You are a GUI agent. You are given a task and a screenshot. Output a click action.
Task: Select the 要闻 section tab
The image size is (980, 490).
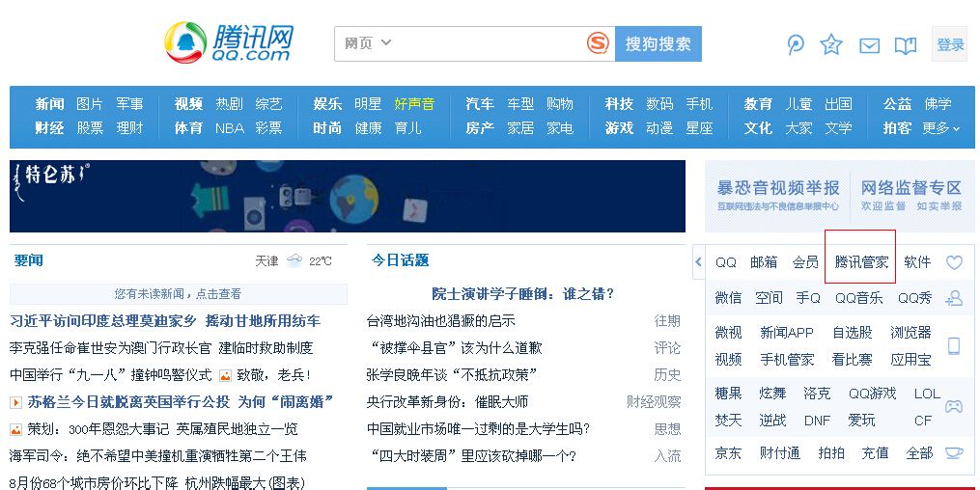coord(29,260)
